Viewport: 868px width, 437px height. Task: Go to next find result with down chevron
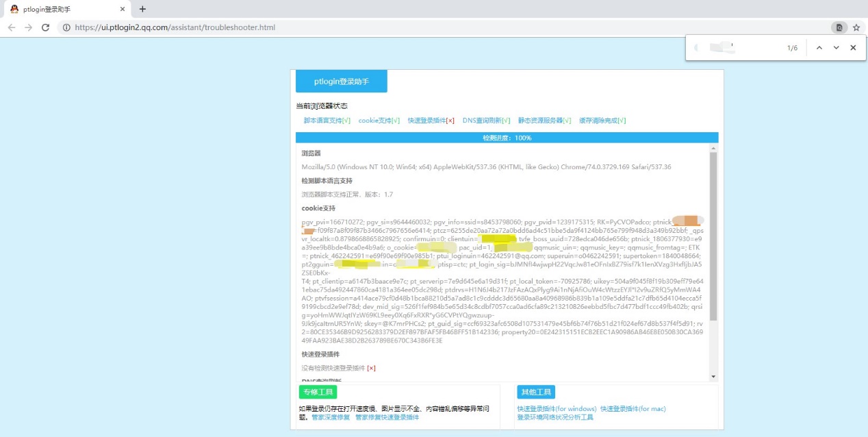(836, 47)
